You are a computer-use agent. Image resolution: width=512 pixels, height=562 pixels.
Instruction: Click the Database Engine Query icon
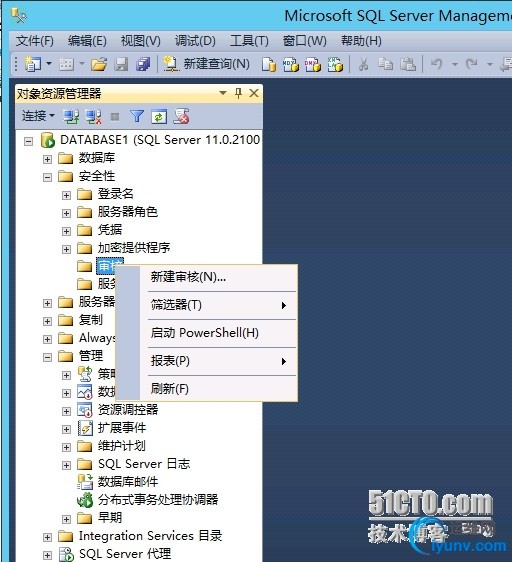(x=269, y=65)
